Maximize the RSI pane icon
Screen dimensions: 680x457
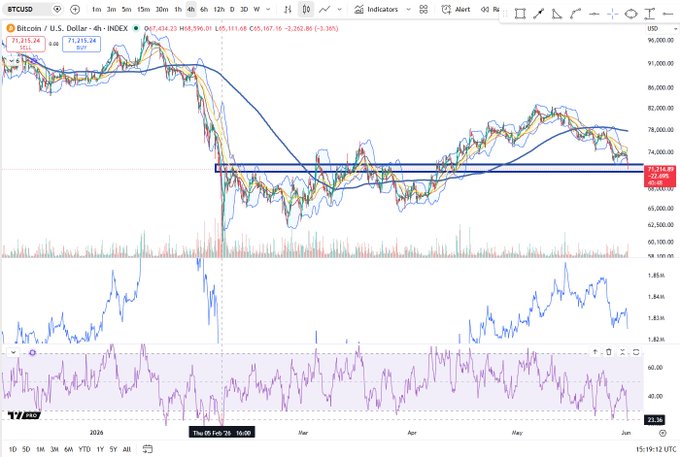[636, 352]
